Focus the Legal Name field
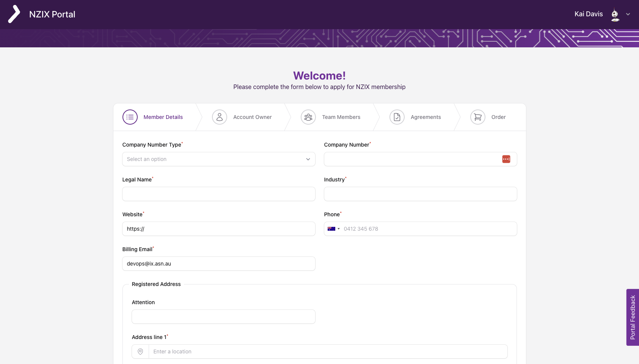Screen dimensions: 639x364 [x=219, y=194]
